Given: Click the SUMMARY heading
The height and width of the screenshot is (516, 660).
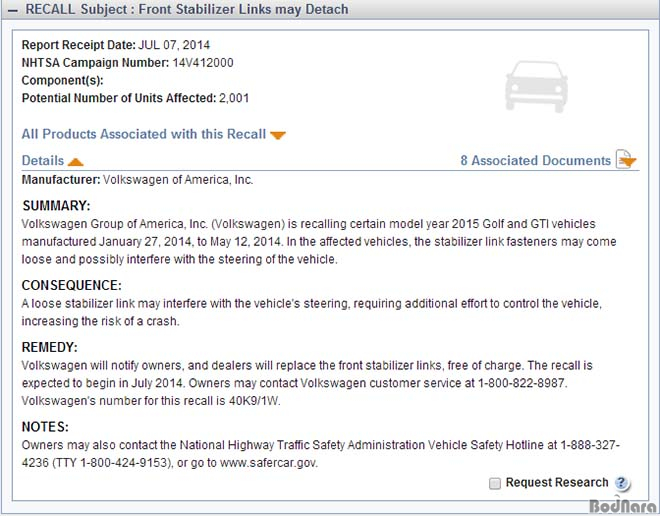Looking at the screenshot, I should (x=56, y=205).
